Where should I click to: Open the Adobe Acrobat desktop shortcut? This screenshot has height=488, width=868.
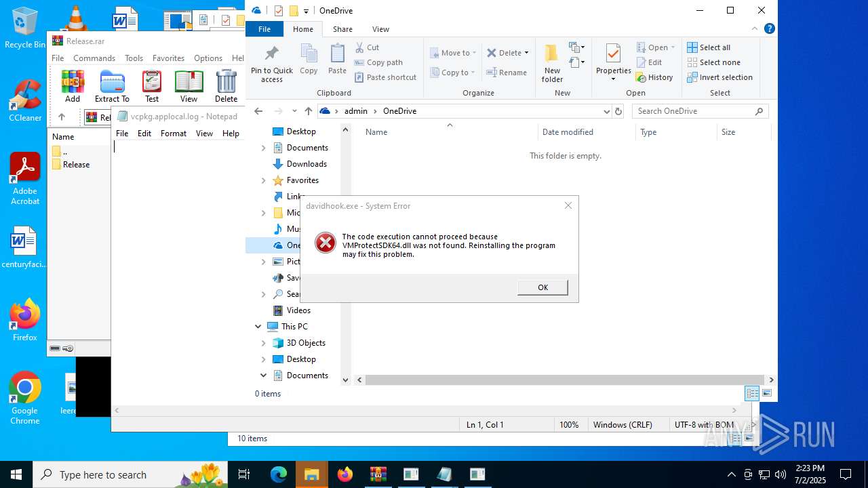tap(25, 178)
